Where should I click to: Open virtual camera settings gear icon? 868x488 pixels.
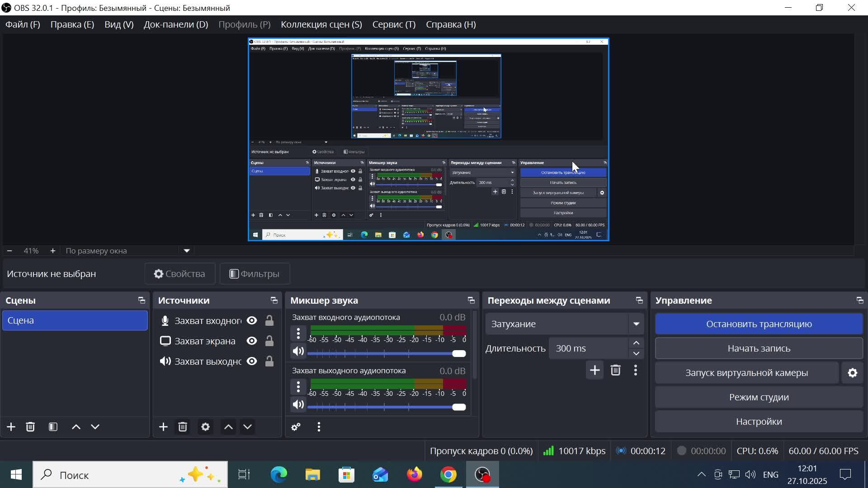coord(852,373)
